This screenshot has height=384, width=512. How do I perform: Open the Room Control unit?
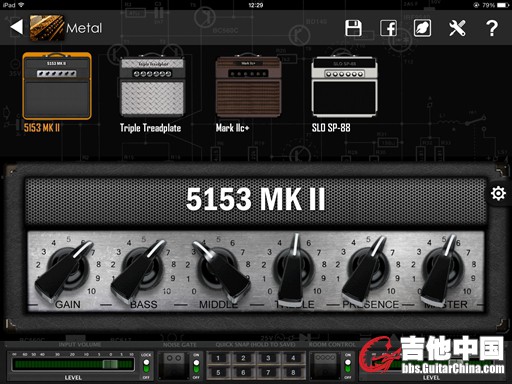click(325, 366)
